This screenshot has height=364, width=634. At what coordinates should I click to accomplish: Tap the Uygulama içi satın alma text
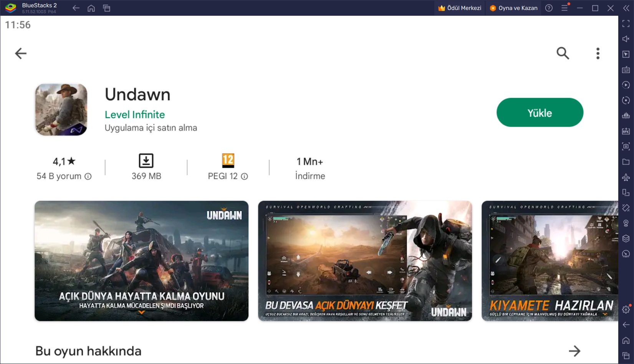pos(151,128)
